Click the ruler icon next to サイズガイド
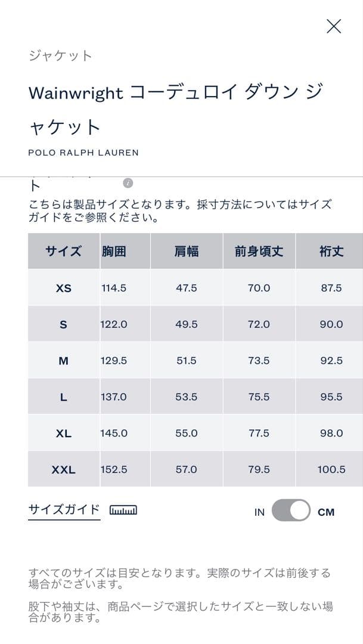The width and height of the screenshot is (363, 644). [122, 510]
